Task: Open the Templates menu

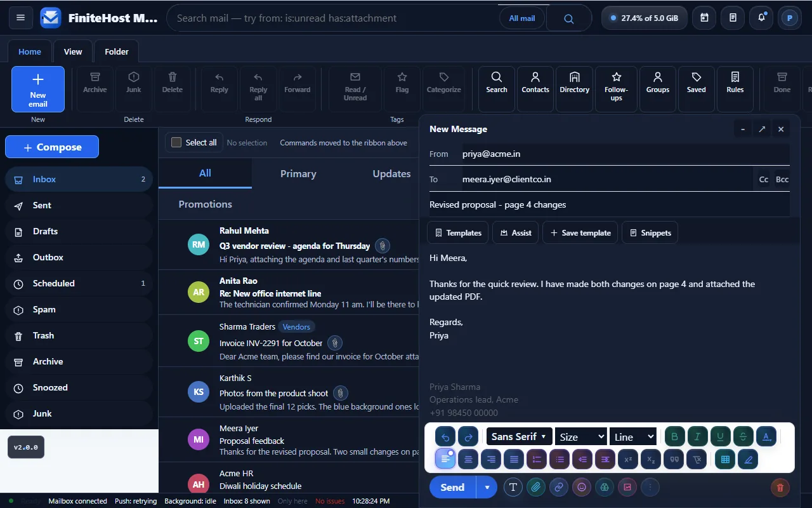Action: [458, 233]
